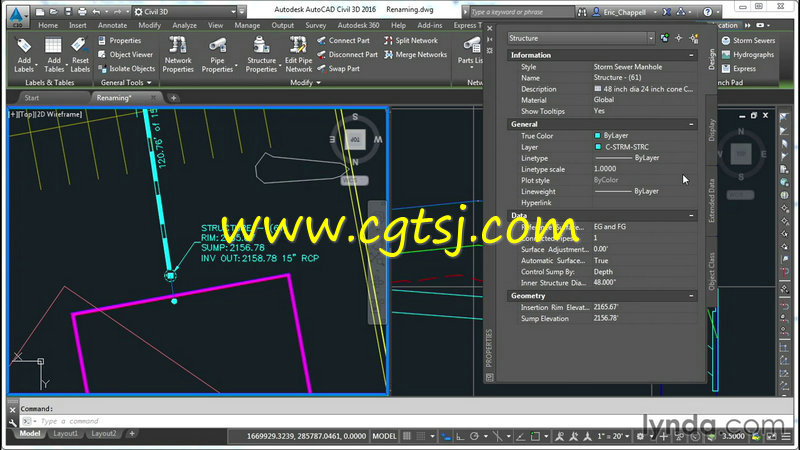Viewport: 800px width, 450px height.
Task: Open the Annotate ribbon tab
Action: (112, 25)
